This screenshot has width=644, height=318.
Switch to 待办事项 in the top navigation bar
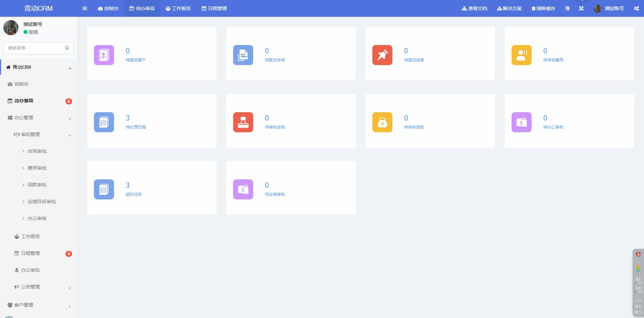coord(142,8)
